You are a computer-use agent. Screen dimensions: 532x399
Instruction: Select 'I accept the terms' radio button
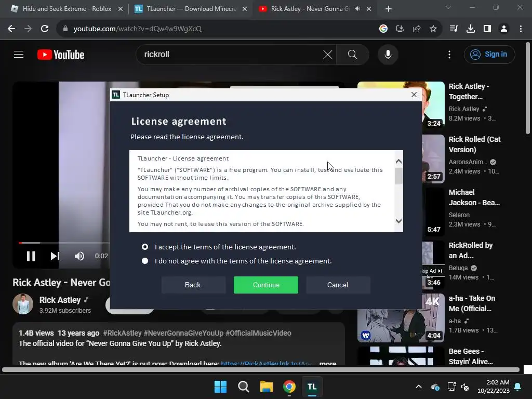click(x=145, y=247)
